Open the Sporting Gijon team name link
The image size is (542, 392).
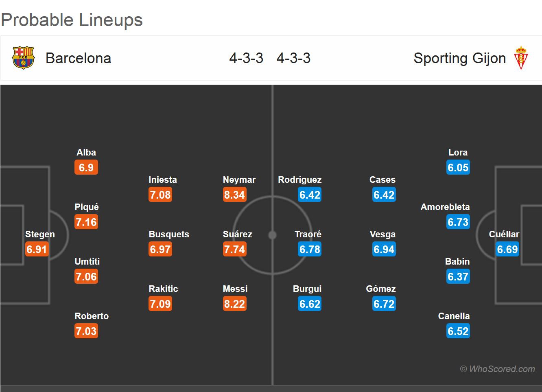(x=459, y=58)
